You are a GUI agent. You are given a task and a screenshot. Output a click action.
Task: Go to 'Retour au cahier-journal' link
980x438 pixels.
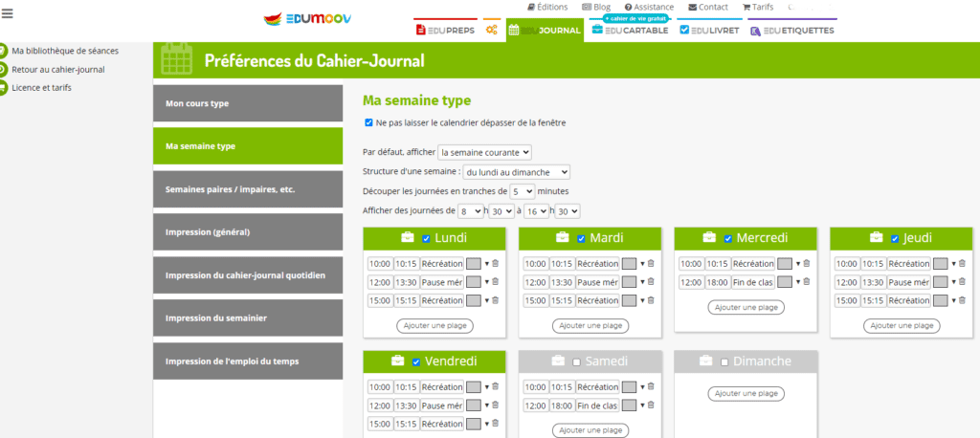point(58,69)
